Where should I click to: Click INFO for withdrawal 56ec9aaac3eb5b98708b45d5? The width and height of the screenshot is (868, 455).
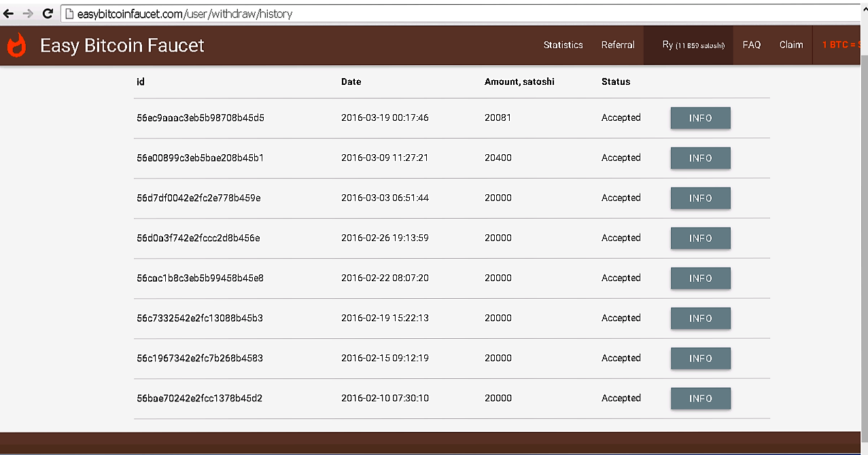701,118
